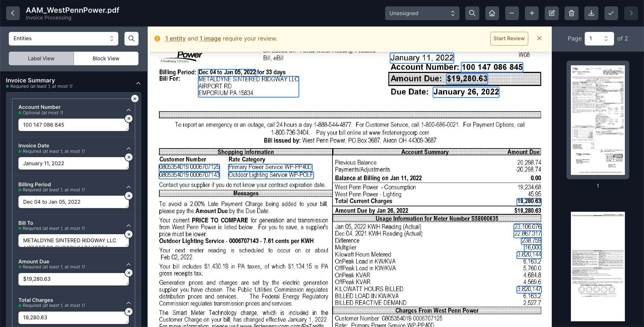The width and height of the screenshot is (644, 327).
Task: Download the processed invoice
Action: coord(591,13)
